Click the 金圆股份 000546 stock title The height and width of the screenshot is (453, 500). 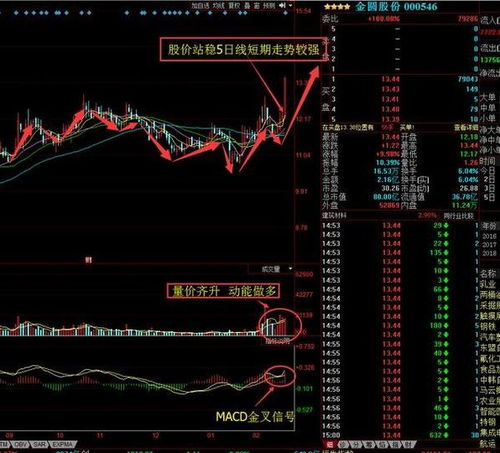pyautogui.click(x=396, y=7)
